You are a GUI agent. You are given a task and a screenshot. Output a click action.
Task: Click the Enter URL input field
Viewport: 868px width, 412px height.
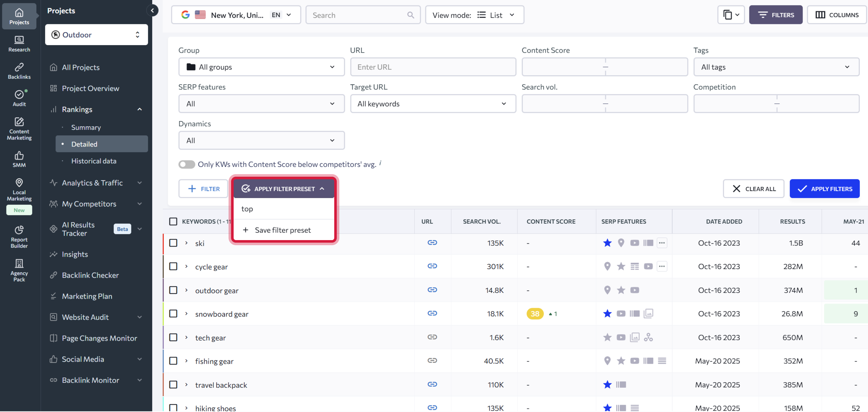click(433, 67)
